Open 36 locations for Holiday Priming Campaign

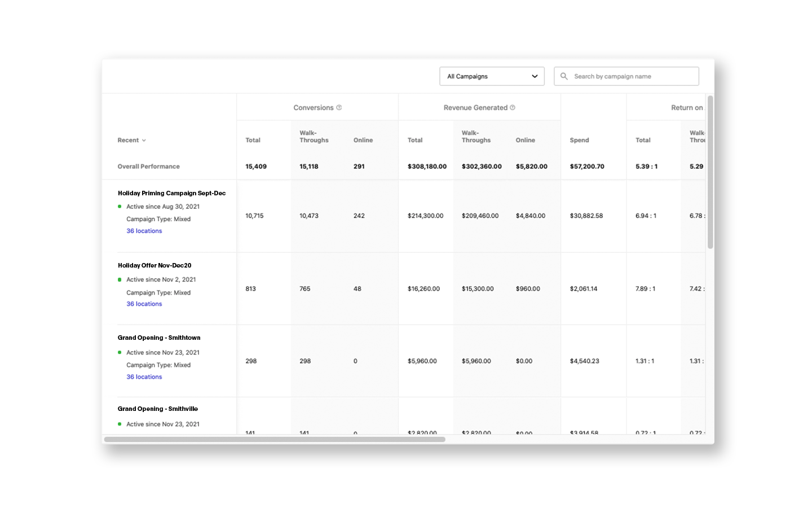[x=144, y=230]
